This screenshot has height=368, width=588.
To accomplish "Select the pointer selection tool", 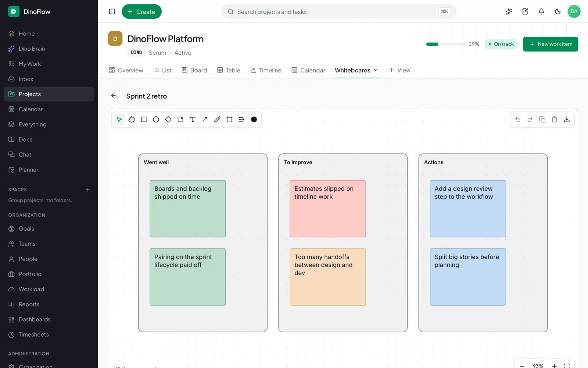I will (119, 120).
